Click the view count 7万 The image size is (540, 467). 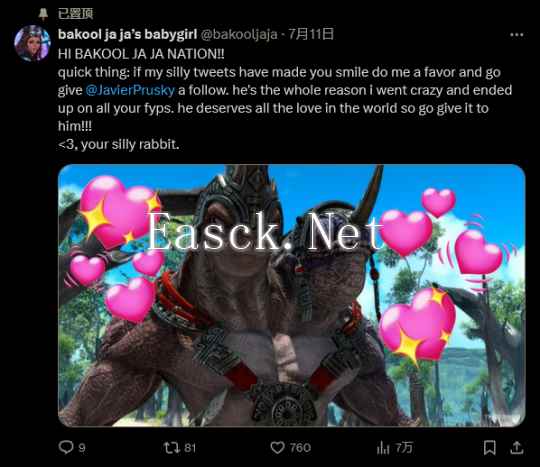pos(404,448)
